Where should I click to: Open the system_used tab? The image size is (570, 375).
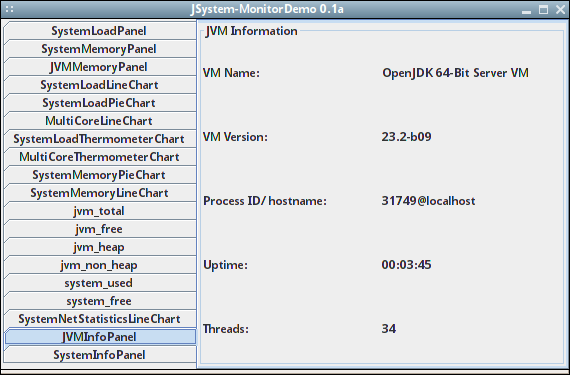tap(100, 283)
